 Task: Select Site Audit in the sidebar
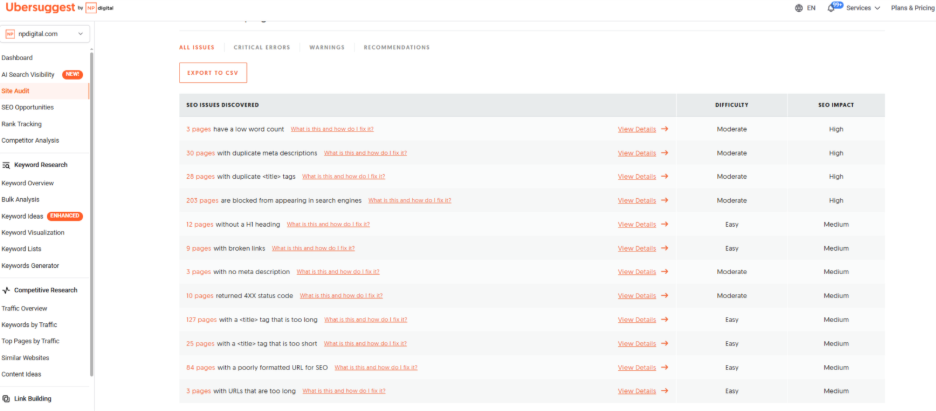16,91
